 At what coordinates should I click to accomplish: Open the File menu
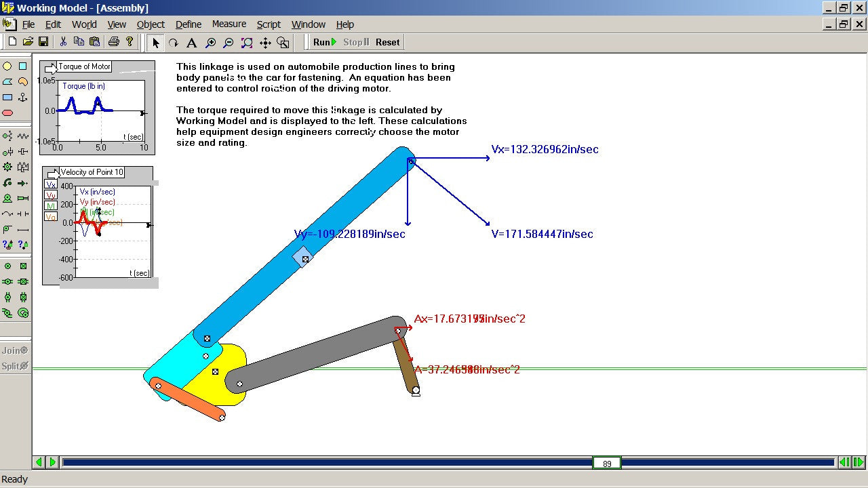pos(28,24)
